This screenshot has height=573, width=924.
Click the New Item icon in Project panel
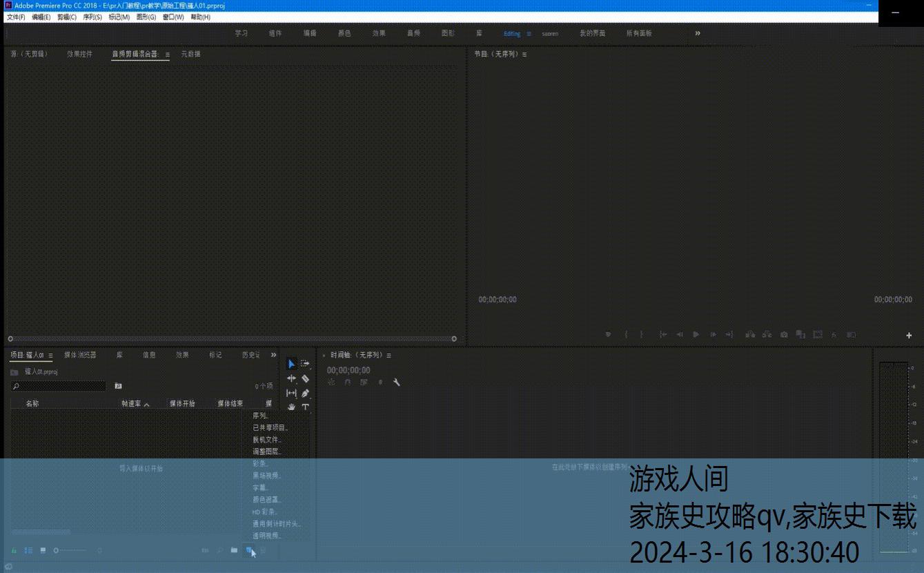click(249, 550)
